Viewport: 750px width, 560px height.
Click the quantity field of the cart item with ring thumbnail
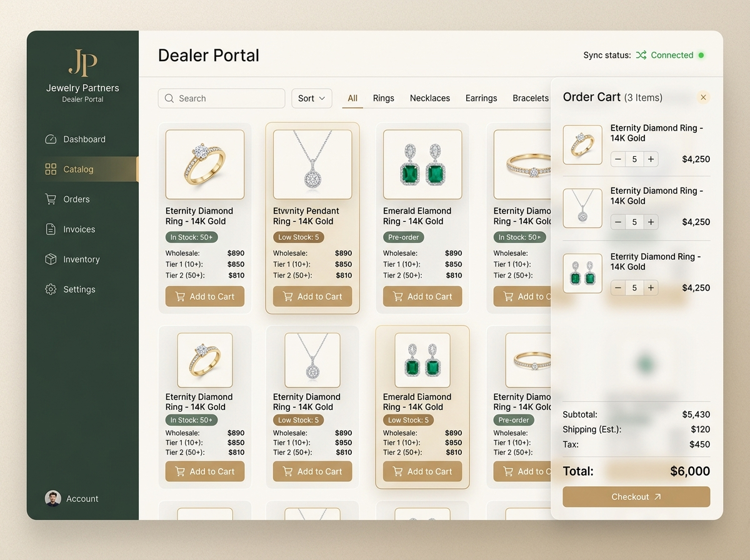634,159
